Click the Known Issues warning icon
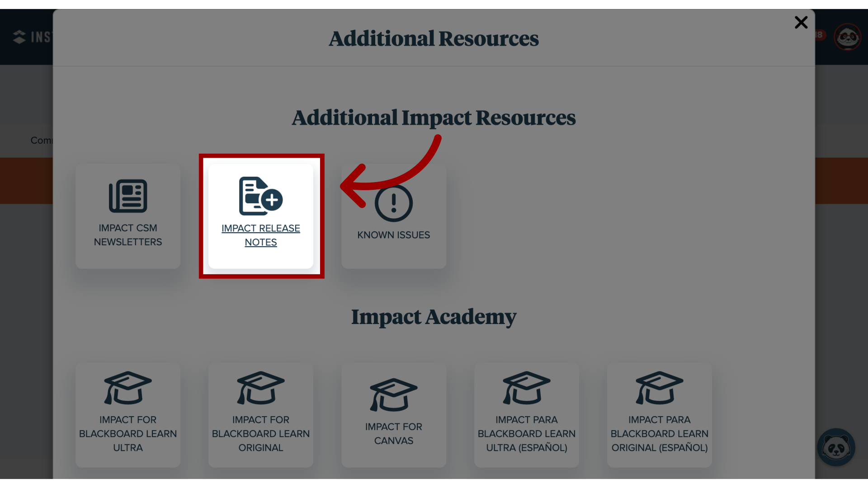The height and width of the screenshot is (488, 868). click(393, 203)
